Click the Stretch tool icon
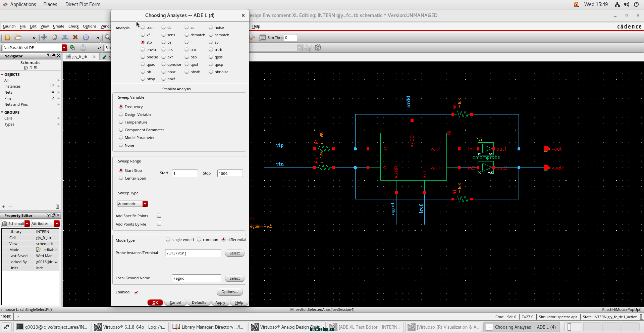Screen dimensions: 644x333 [65, 37]
